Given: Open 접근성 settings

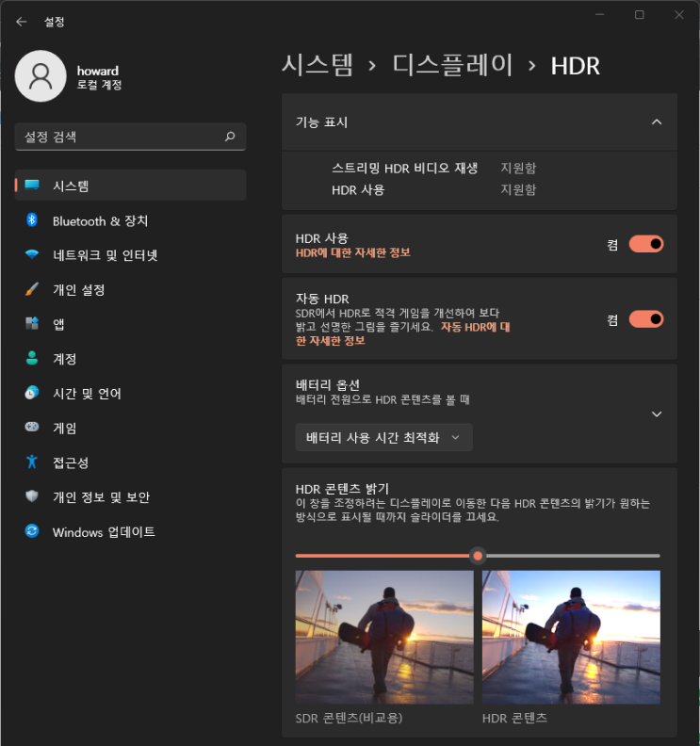Looking at the screenshot, I should coord(130,462).
